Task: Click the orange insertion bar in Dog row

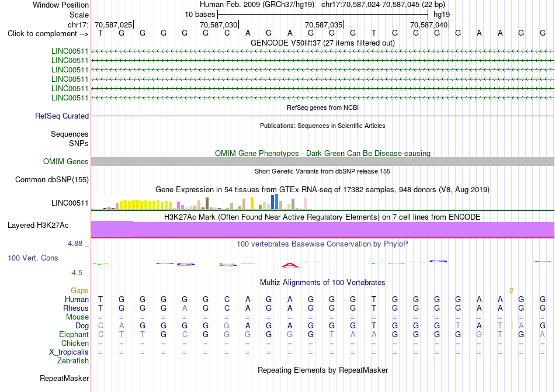Action: (512, 325)
